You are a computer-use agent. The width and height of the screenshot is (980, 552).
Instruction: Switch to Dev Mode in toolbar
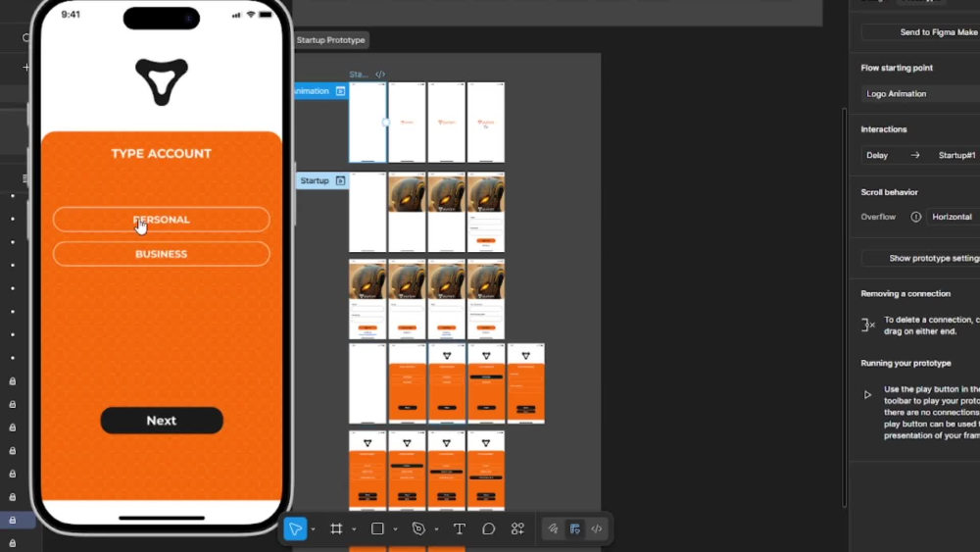click(597, 528)
